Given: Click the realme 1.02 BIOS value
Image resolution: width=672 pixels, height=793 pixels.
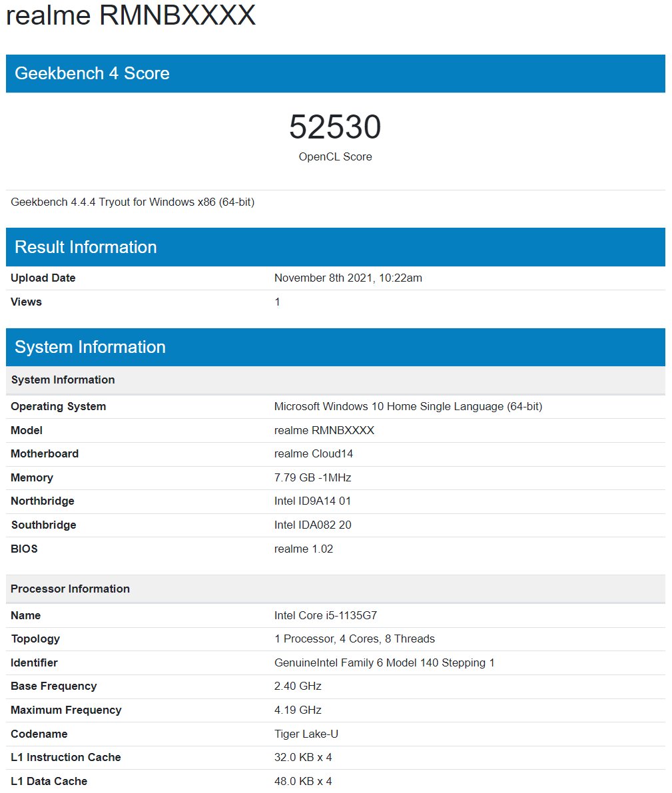Looking at the screenshot, I should point(303,549).
